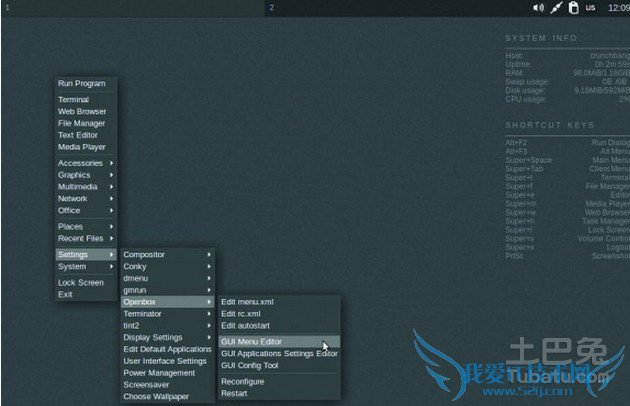Open the tint2 settings submenu
630x406 pixels.
[x=168, y=326]
